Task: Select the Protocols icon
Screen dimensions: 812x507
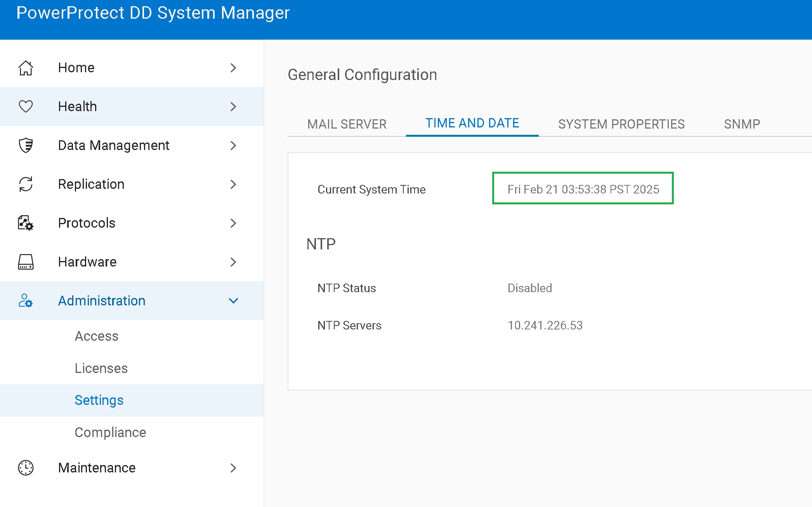Action: click(x=25, y=223)
